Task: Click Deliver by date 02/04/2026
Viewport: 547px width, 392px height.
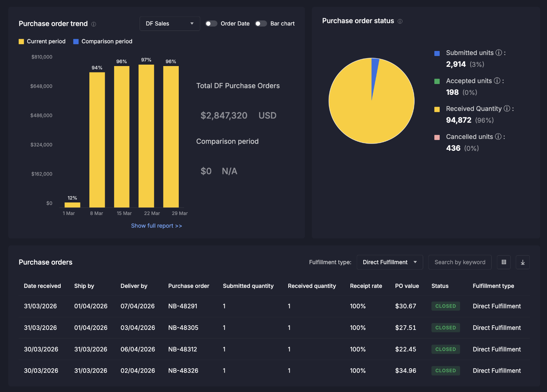Action: (138, 371)
